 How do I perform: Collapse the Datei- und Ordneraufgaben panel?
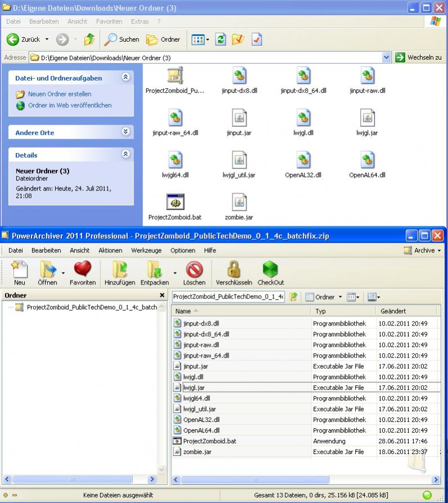click(x=126, y=77)
